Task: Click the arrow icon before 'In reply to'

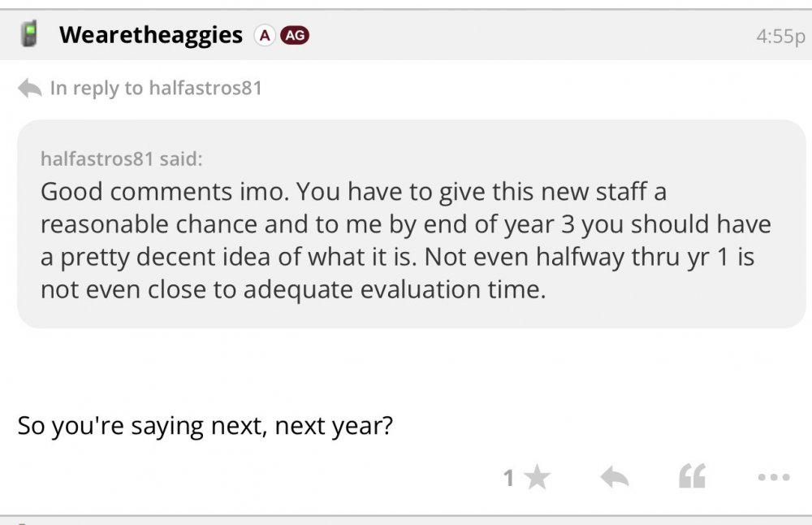Action: (30, 88)
